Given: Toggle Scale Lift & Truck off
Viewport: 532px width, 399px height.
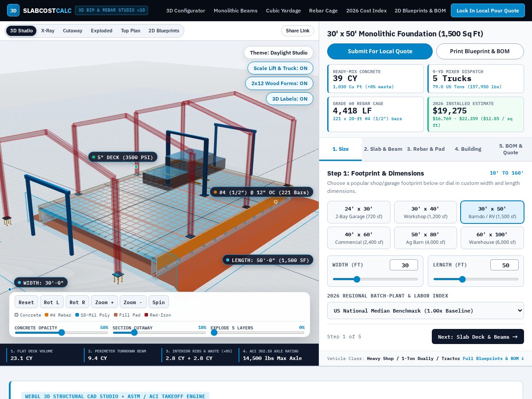Looking at the screenshot, I should 280,68.
